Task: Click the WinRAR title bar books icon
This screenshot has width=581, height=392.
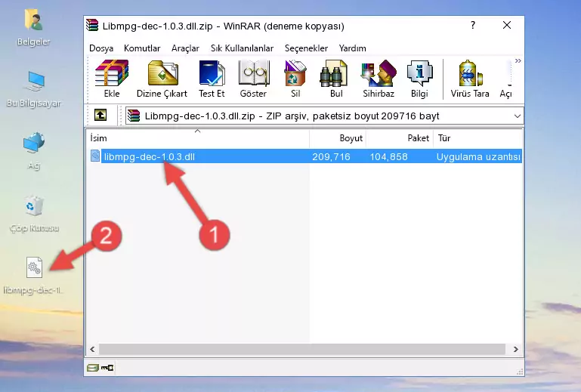Action: [x=92, y=25]
